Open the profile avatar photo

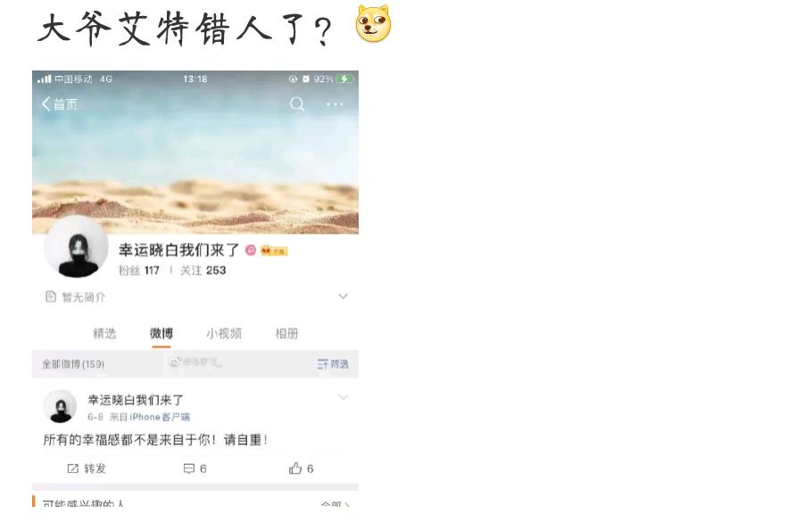[x=77, y=247]
